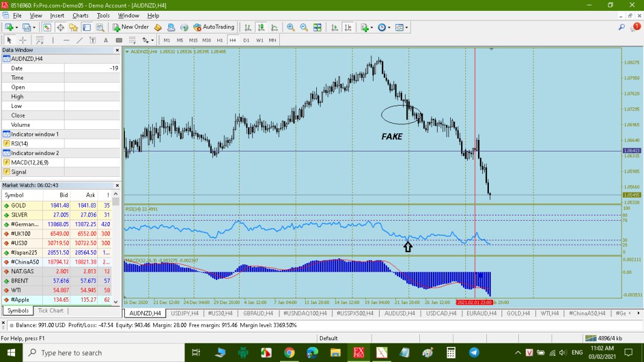The width and height of the screenshot is (644, 362).
Task: Switch to the USDJPY,H4 chart tab
Action: [185, 313]
